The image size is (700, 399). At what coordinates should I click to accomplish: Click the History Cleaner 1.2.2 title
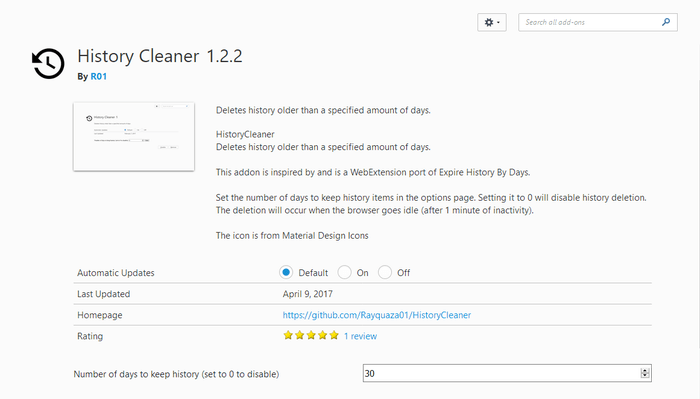160,56
